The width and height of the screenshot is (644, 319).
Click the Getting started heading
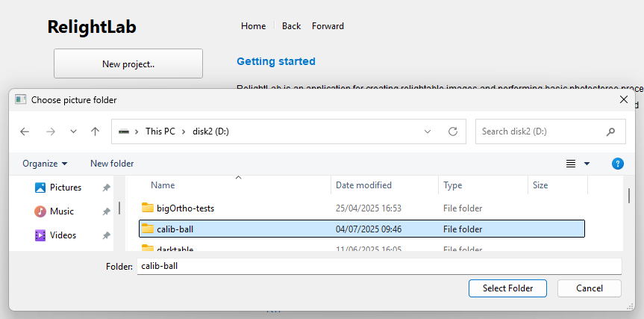pos(276,61)
